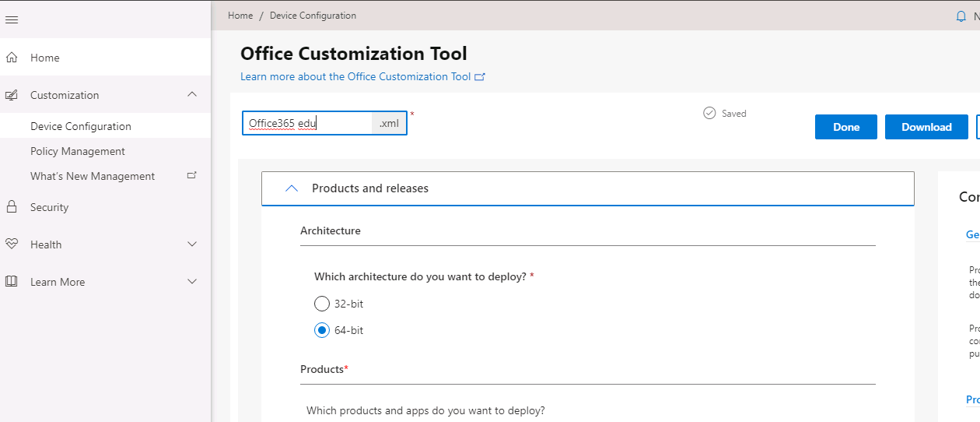The height and width of the screenshot is (422, 980).
Task: Click the Learn More book icon
Action: click(x=12, y=282)
